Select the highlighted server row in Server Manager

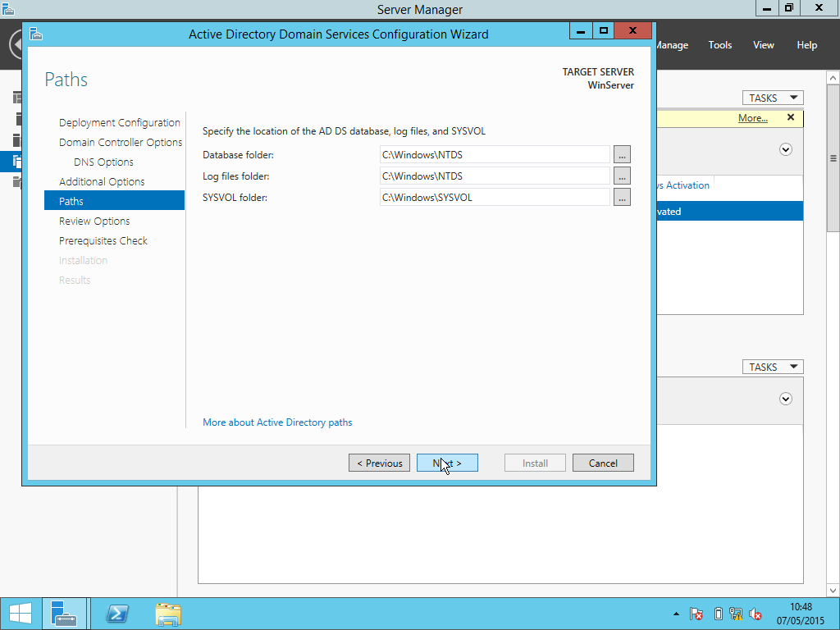pyautogui.click(x=729, y=211)
